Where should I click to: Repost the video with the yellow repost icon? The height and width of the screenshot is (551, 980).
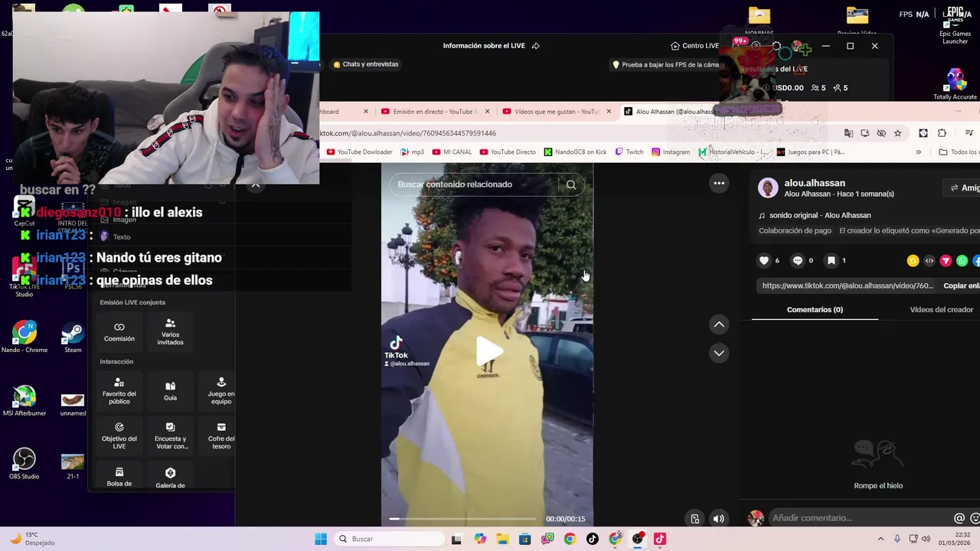pos(913,261)
